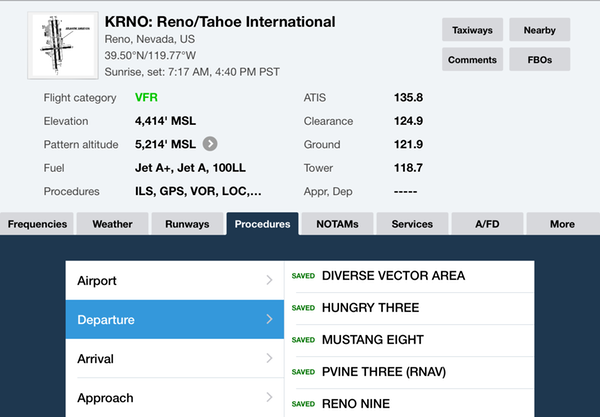The image size is (600, 417).
Task: Open the Services tab
Action: pyautogui.click(x=412, y=224)
